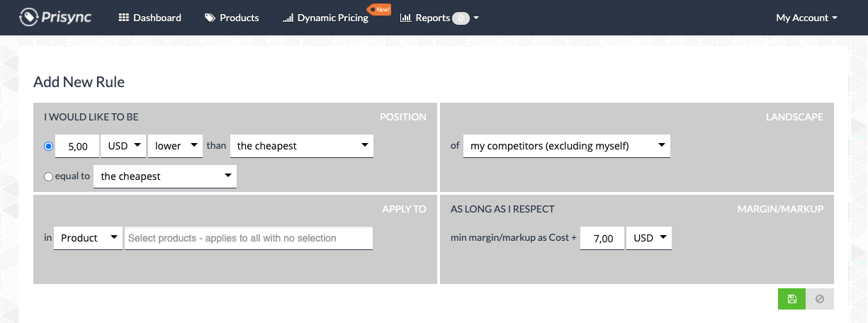868x323 pixels.
Task: Click the 7,00 min margin field
Action: point(602,238)
